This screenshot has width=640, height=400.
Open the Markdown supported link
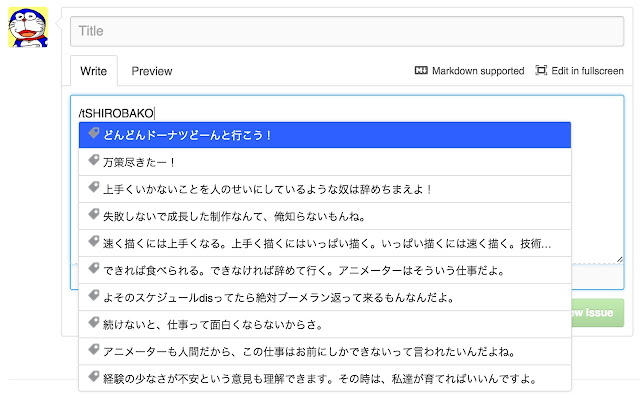[478, 71]
